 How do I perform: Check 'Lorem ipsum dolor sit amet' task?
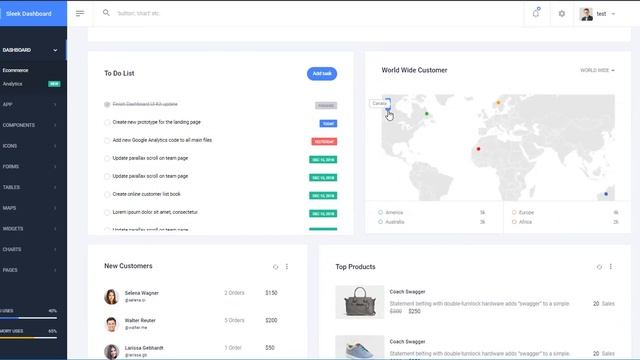107,212
